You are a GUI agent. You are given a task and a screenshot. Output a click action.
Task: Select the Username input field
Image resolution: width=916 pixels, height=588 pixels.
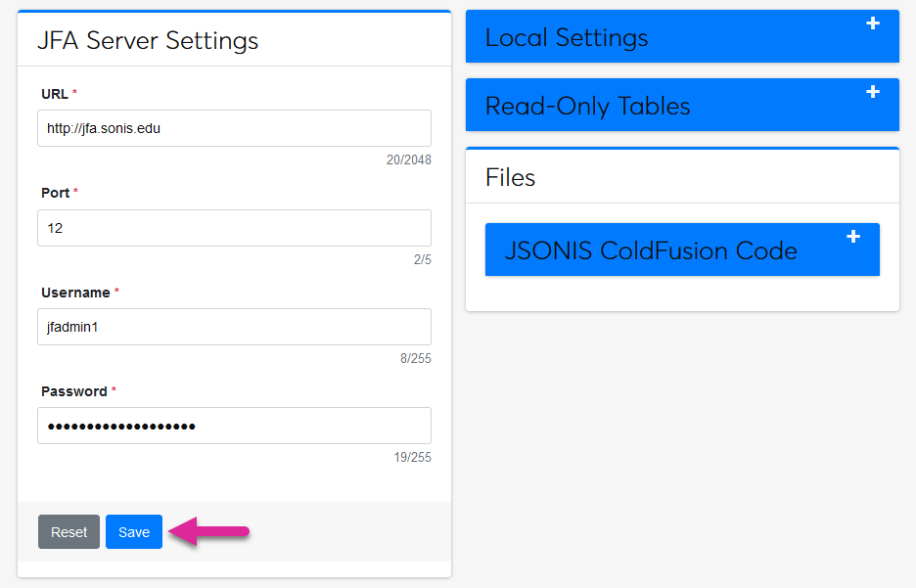[x=234, y=327]
